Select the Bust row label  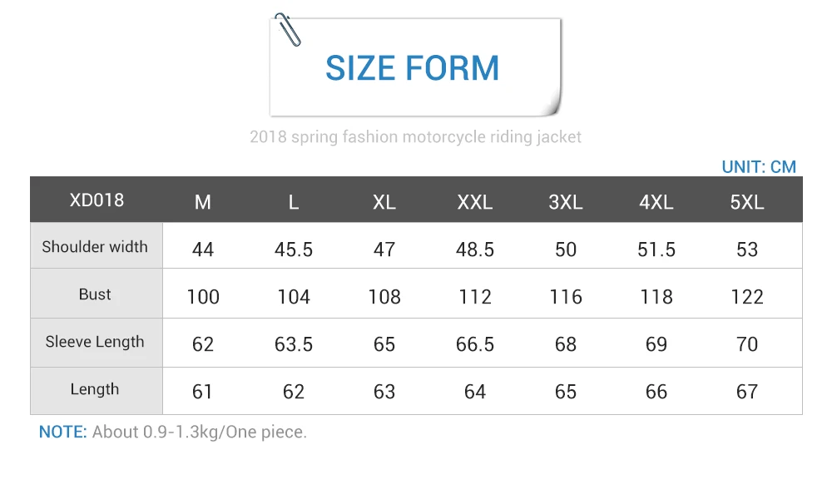pos(95,294)
